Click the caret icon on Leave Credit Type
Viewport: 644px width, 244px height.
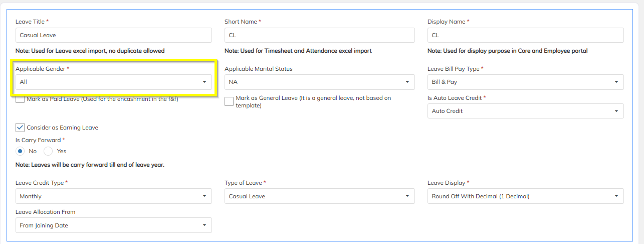(x=204, y=196)
